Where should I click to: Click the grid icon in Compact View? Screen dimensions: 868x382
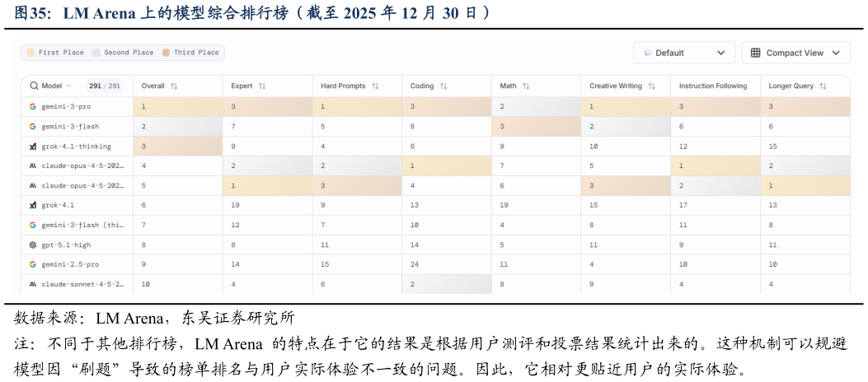pos(755,53)
